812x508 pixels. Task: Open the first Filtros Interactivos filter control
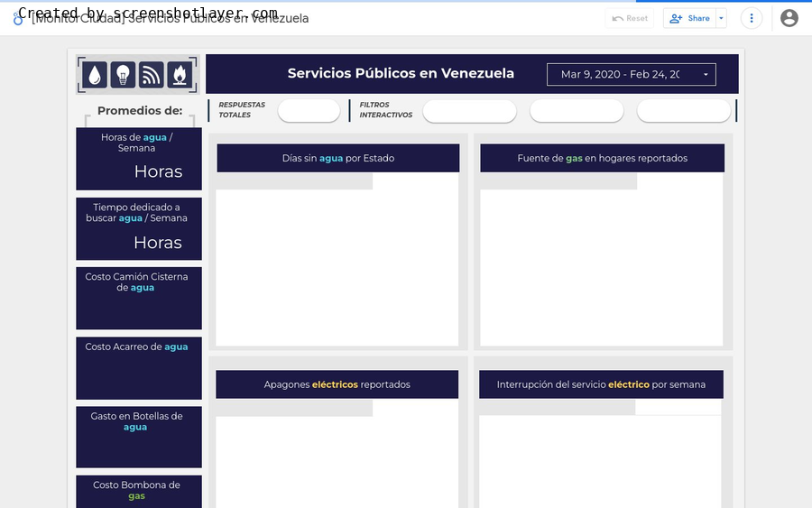click(469, 111)
